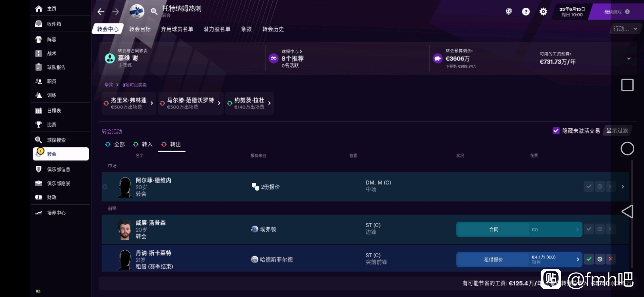This screenshot has width=644, height=297.
Task: Open the 阵容 squad shirt icon
Action: pyautogui.click(x=39, y=40)
